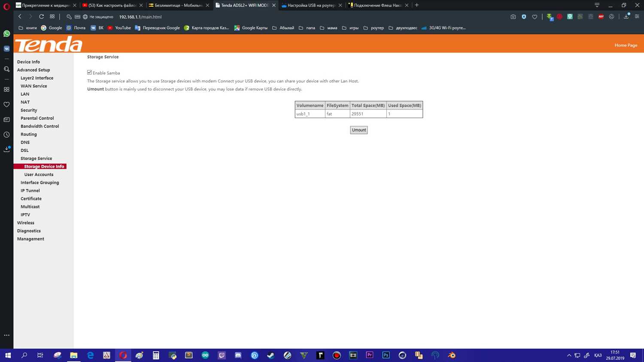The height and width of the screenshot is (362, 644).
Task: Launch Discord from the taskbar
Action: click(238, 355)
